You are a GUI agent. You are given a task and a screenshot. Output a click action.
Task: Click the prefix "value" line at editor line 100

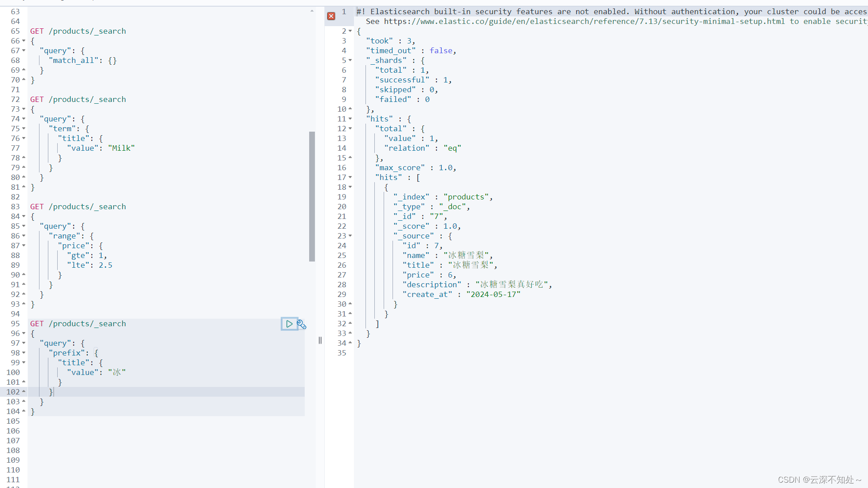click(96, 372)
